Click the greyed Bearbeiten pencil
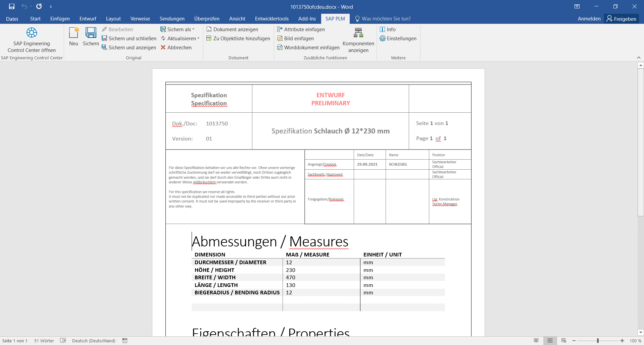Viewport: 644px width, 345px height. click(x=117, y=30)
